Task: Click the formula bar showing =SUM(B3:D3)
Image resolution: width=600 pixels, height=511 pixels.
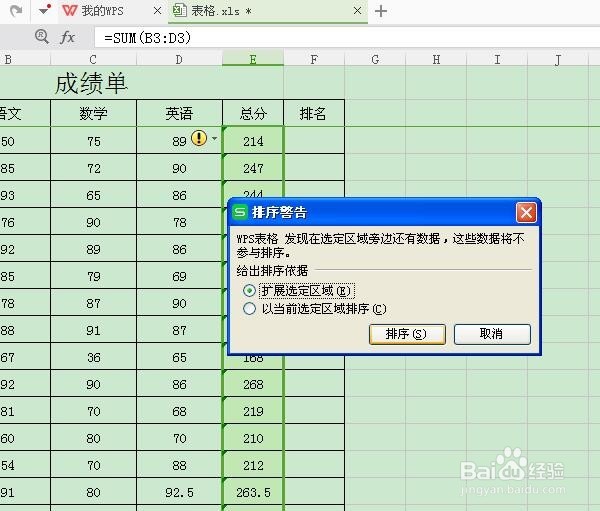Action: click(347, 38)
